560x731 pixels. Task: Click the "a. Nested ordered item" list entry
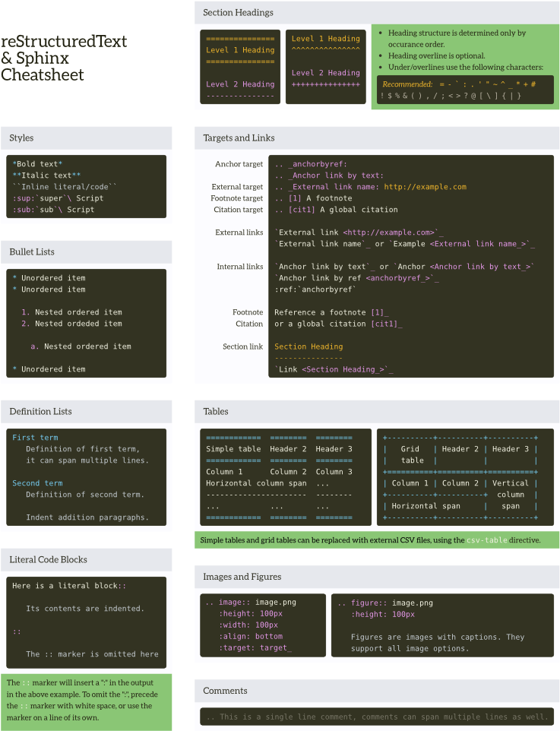tap(81, 347)
